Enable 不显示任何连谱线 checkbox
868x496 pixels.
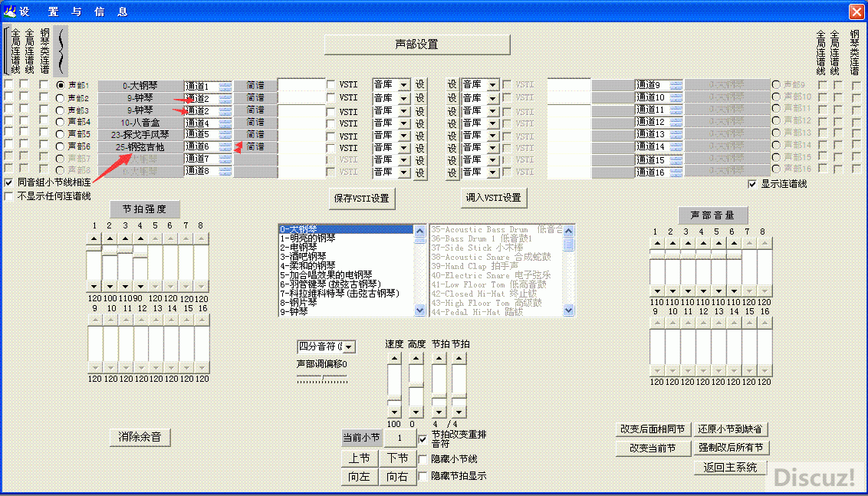(x=8, y=196)
